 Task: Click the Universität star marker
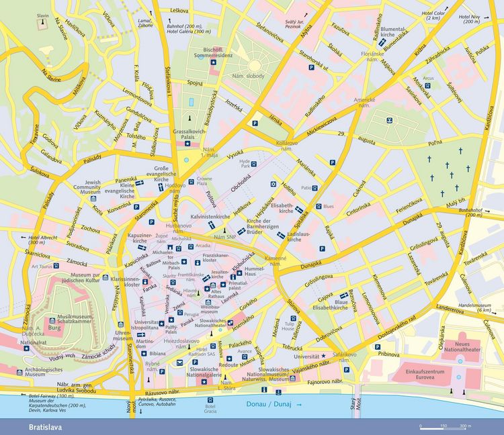[323, 356]
